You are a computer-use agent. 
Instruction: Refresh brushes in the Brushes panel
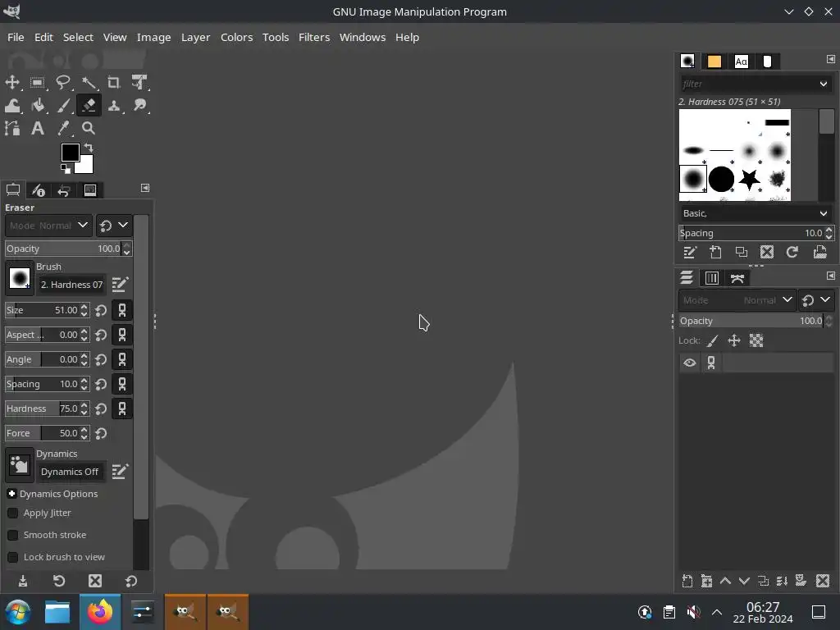coord(792,252)
